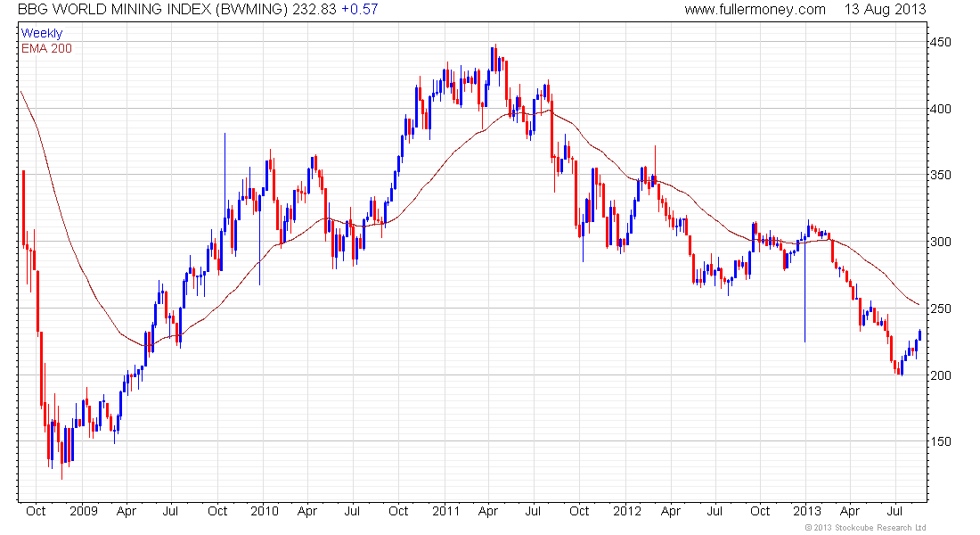Click the Weekly legend label

42,33
